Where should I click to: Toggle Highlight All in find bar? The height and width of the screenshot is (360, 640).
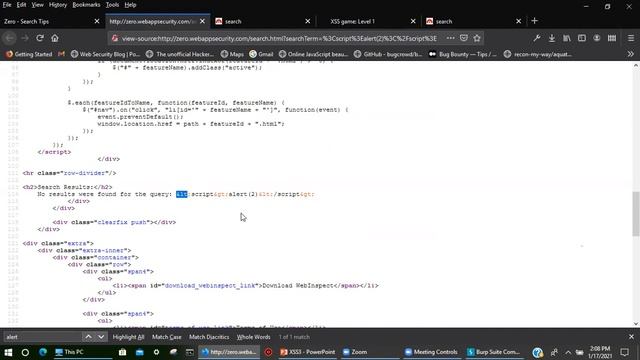[x=129, y=337]
